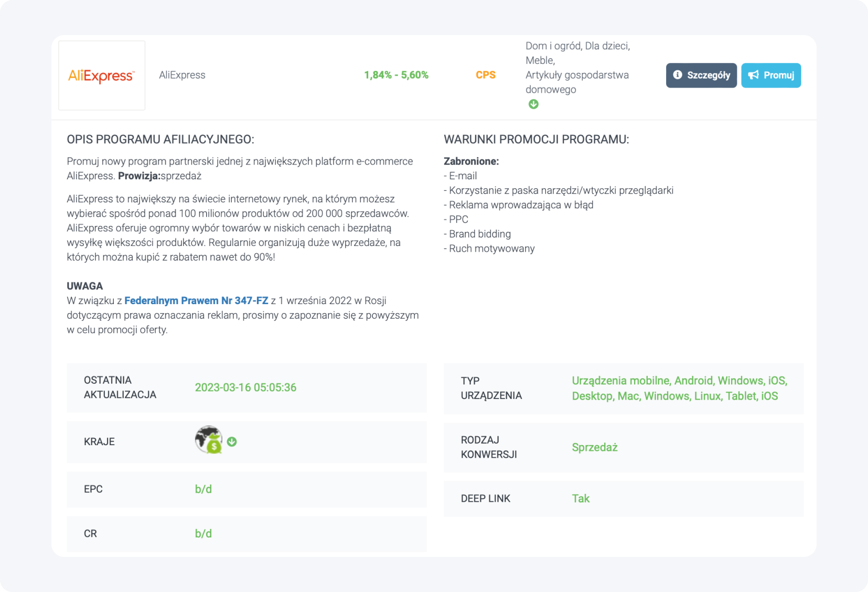
Task: Click the Promuj promote button
Action: (771, 75)
